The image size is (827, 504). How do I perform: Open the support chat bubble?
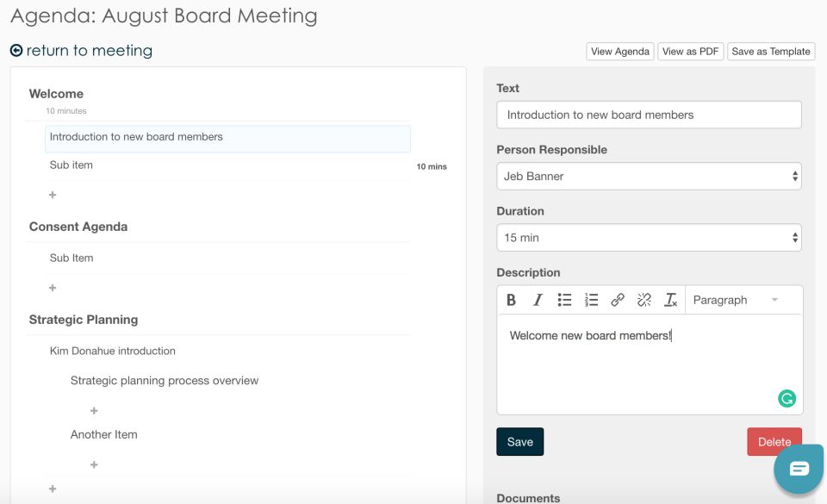coord(798,469)
